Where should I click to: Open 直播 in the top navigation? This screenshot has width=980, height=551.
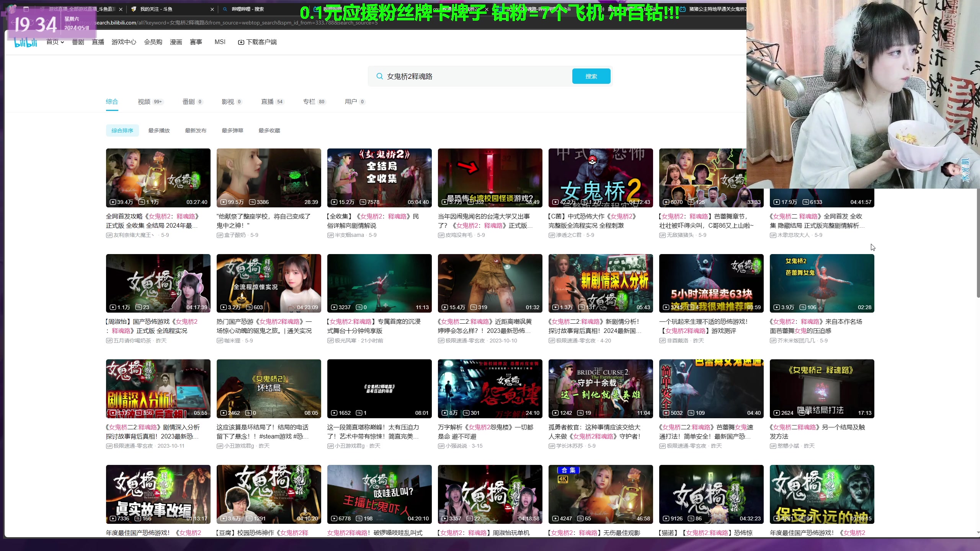[x=98, y=42]
